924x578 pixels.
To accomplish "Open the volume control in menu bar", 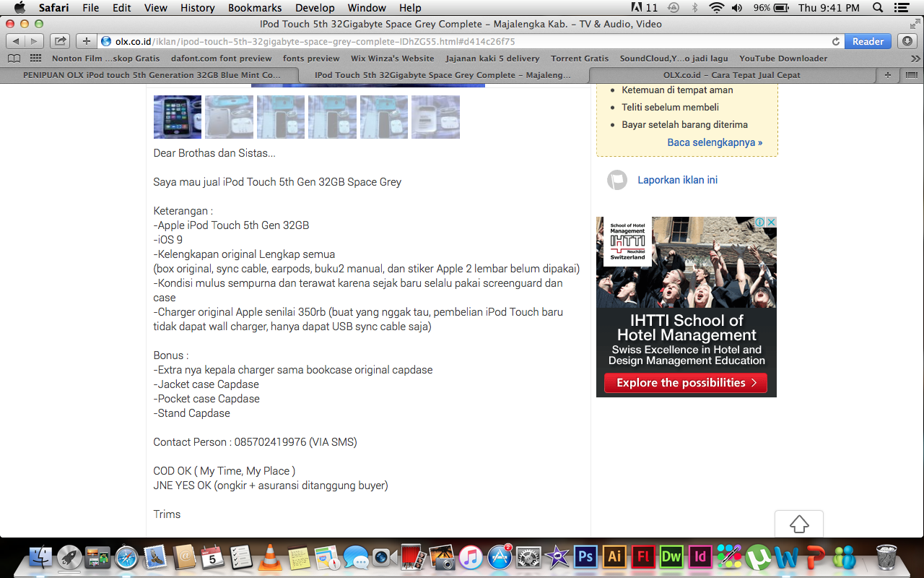I will point(737,8).
